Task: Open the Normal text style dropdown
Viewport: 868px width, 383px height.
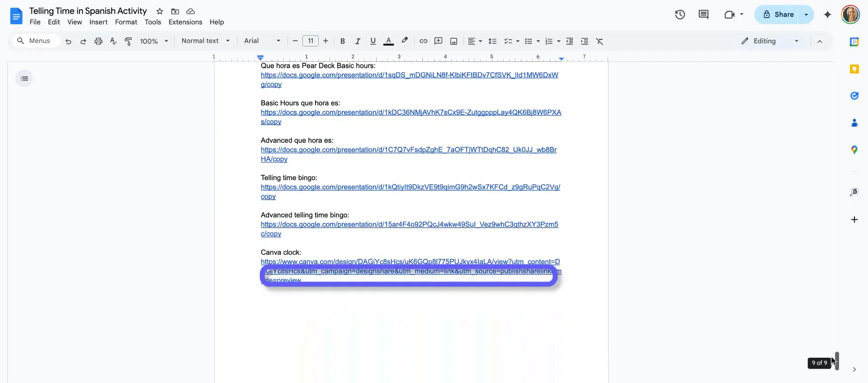Action: (206, 41)
